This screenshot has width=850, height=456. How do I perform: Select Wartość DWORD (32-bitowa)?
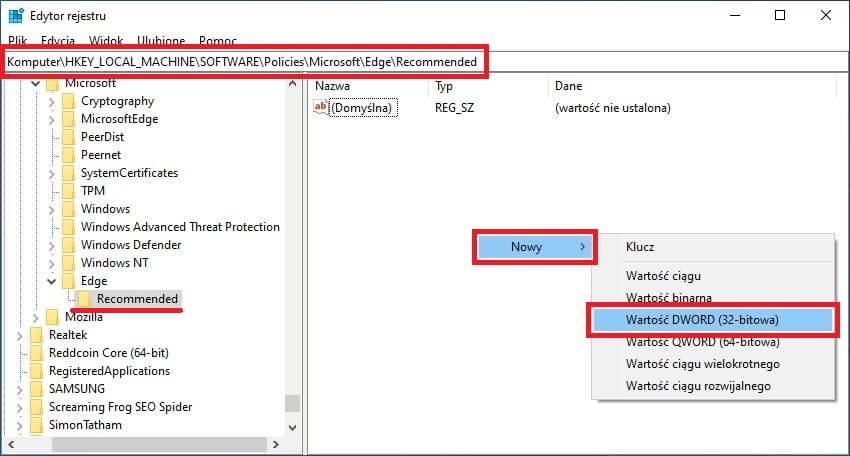713,320
